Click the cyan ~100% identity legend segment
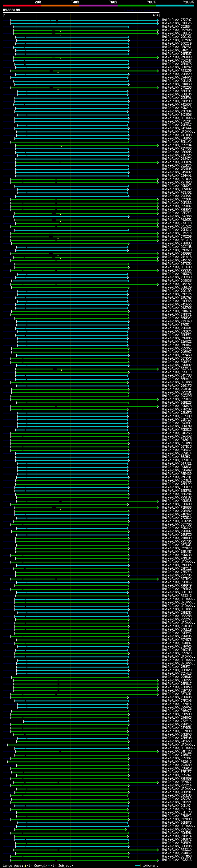The image size is (197, 868). (175, 6)
